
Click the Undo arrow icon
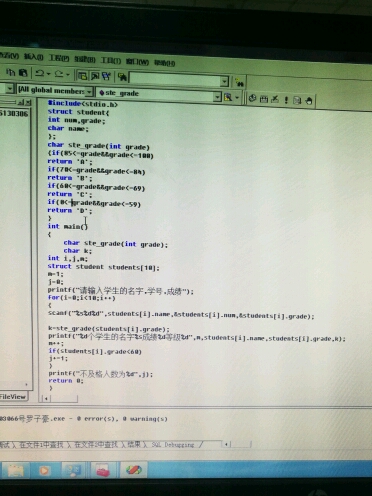[x=40, y=73]
